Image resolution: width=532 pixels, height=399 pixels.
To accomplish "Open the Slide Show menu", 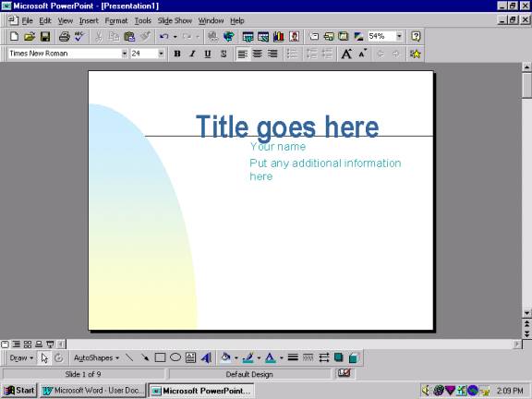I will (x=175, y=20).
